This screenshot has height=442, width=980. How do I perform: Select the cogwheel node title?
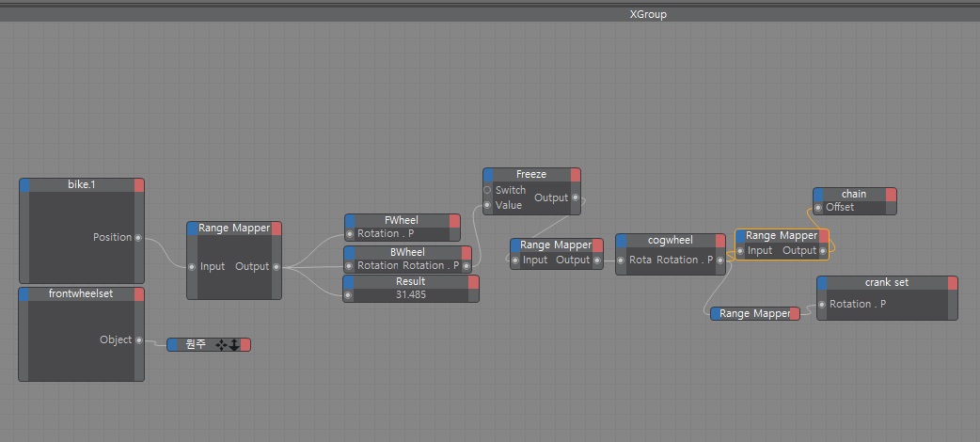pyautogui.click(x=671, y=241)
